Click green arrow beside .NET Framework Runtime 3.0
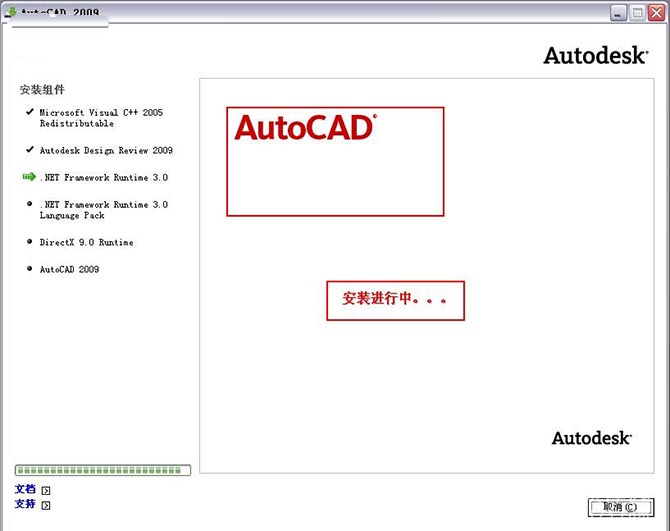This screenshot has height=531, width=670. pyautogui.click(x=29, y=176)
